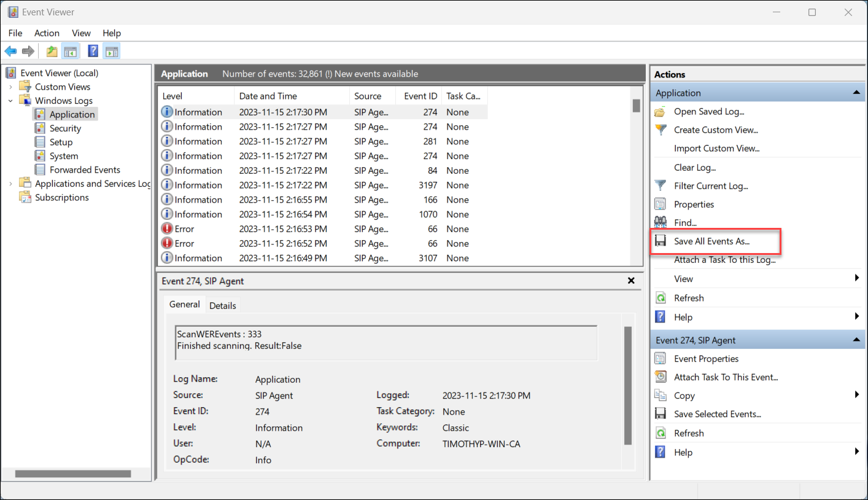The image size is (868, 500).
Task: Open the View menu in menu bar
Action: coord(81,33)
